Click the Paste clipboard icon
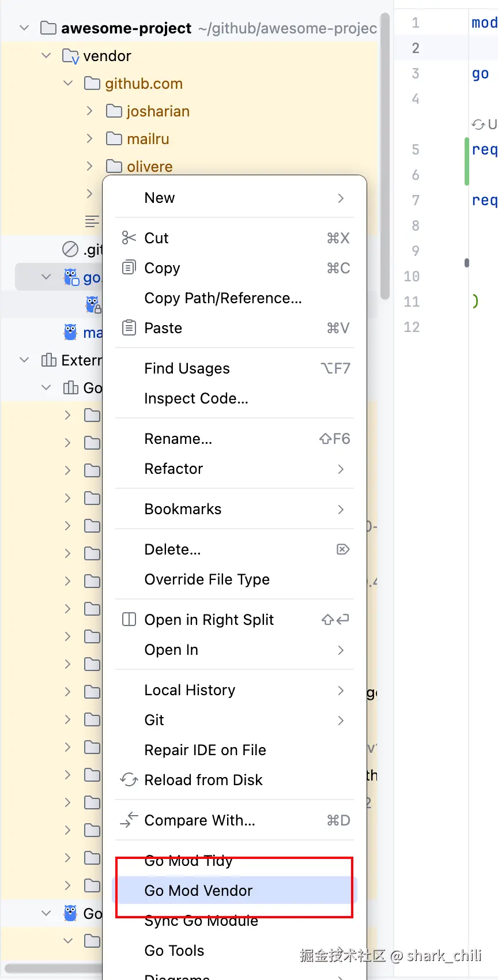Image resolution: width=498 pixels, height=980 pixels. (129, 328)
